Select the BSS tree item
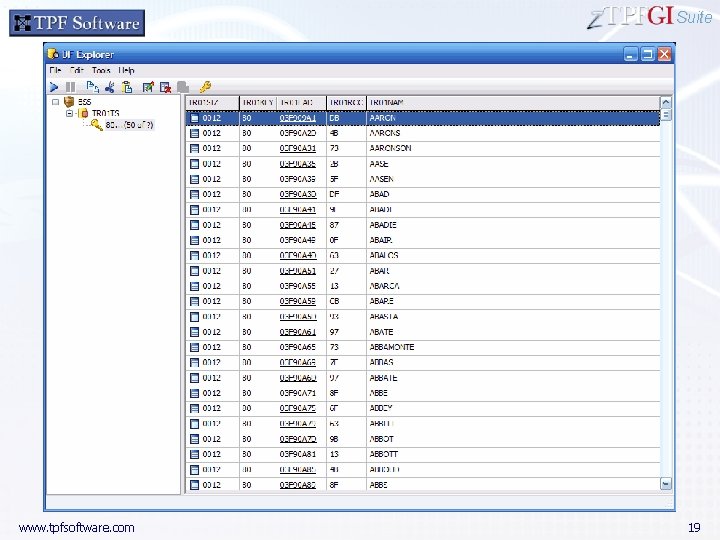The width and height of the screenshot is (720, 540). point(84,102)
